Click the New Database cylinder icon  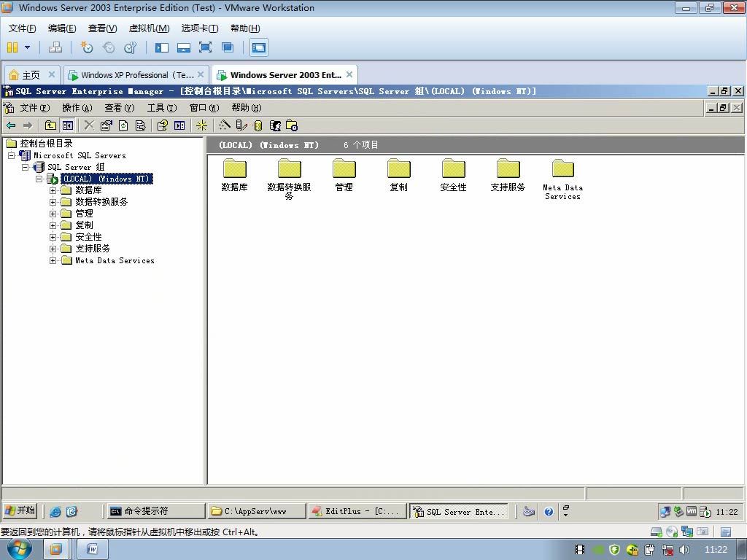click(x=258, y=125)
